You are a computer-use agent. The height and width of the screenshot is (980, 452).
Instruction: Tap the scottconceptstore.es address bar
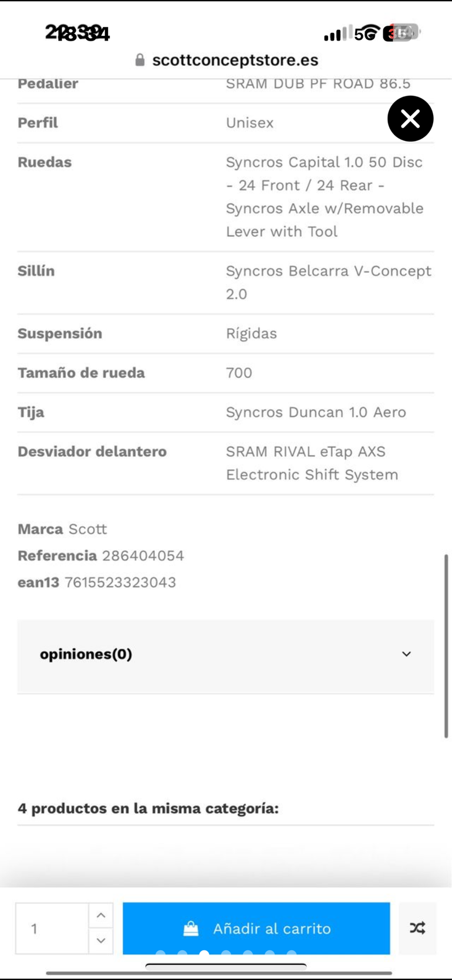[x=235, y=60]
